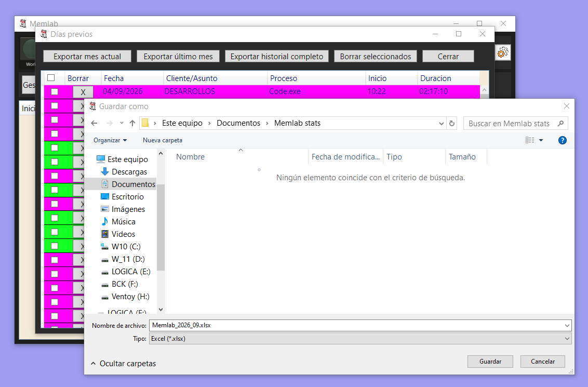Navigate up one folder level arrow
This screenshot has height=387, width=588.
tap(132, 124)
